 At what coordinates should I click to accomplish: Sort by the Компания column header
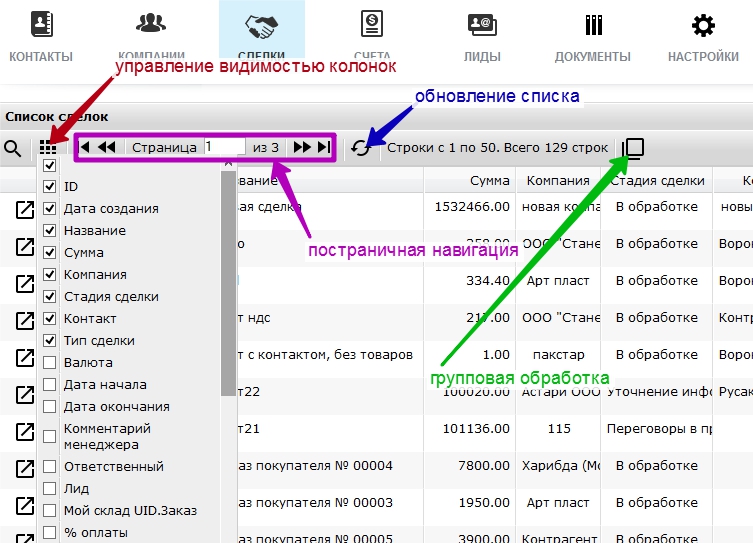[558, 181]
